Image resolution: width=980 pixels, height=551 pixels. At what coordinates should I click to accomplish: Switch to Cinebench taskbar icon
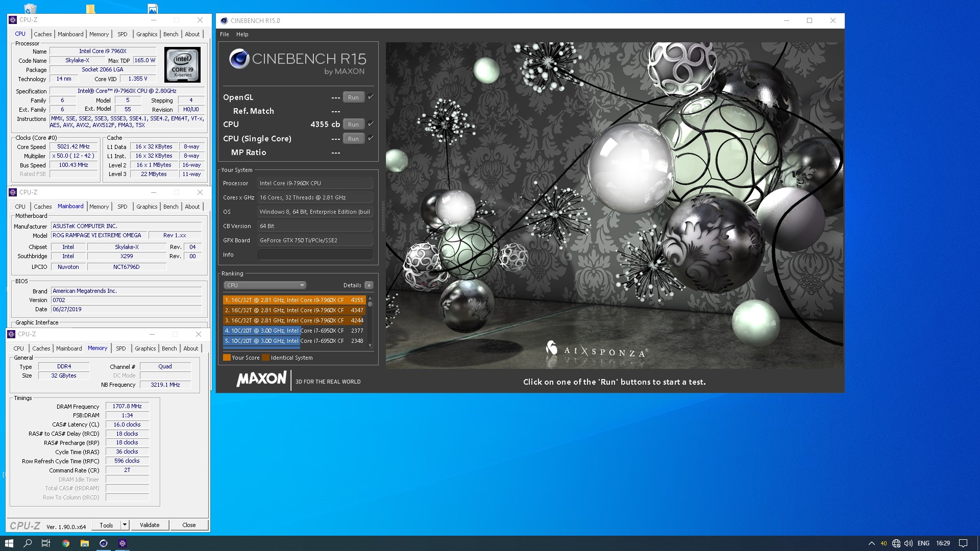click(104, 543)
